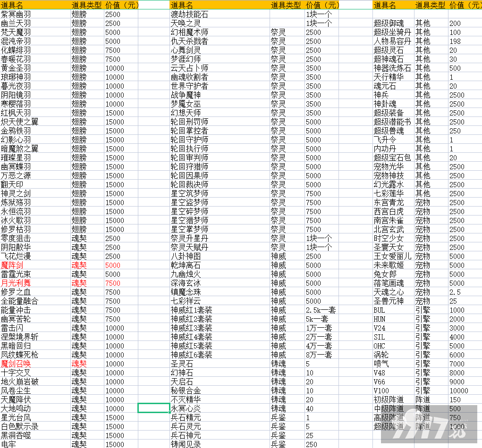Select the 超级阵道 cell
This screenshot has width=482, height=448.
pyautogui.click(x=389, y=426)
